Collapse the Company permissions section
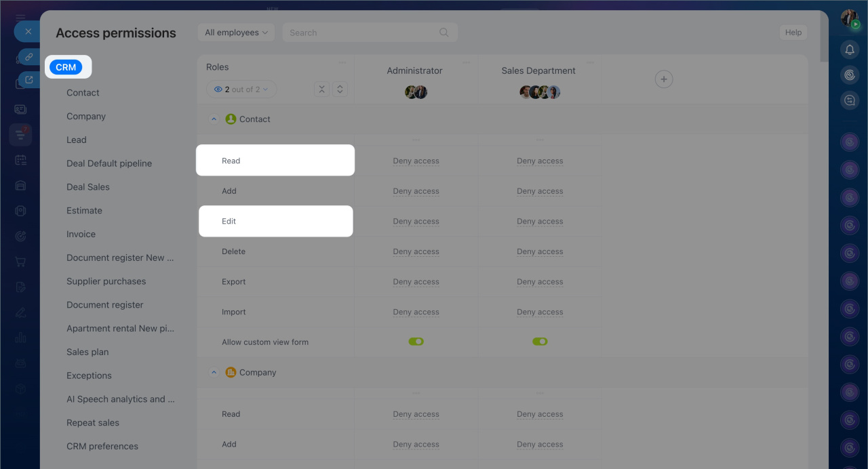 tap(214, 373)
